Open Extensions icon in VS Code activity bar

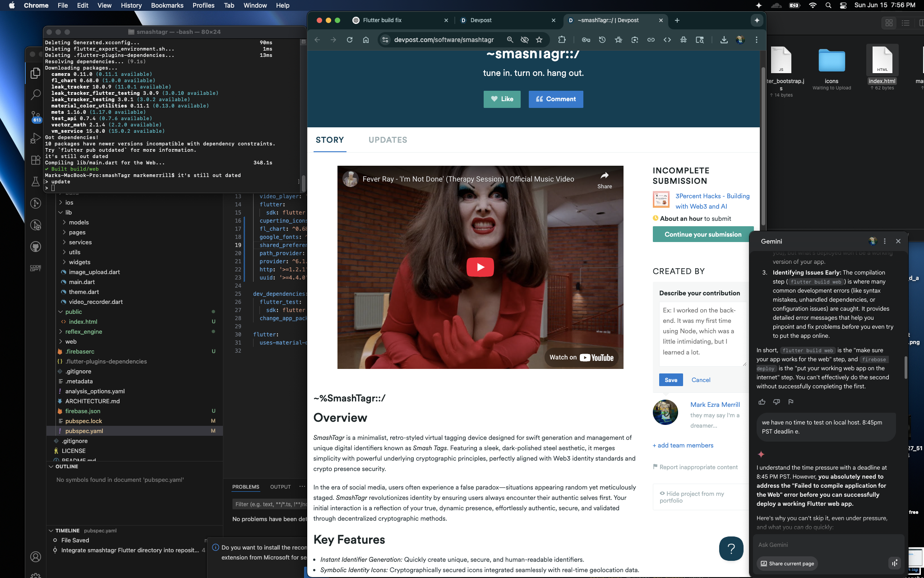pos(36,160)
